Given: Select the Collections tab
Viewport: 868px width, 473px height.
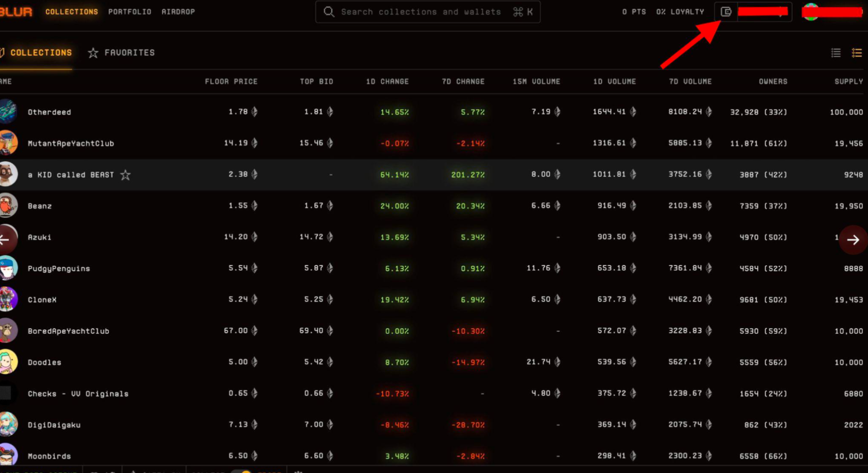Looking at the screenshot, I should 36,53.
